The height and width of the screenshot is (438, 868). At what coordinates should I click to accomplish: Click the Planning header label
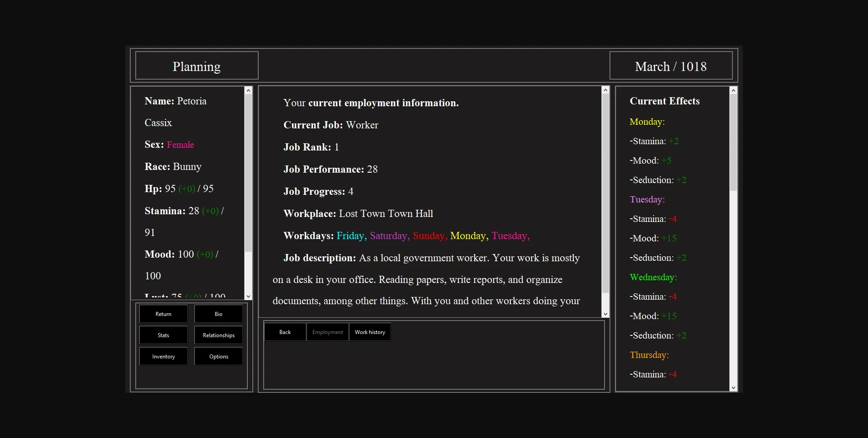click(196, 66)
